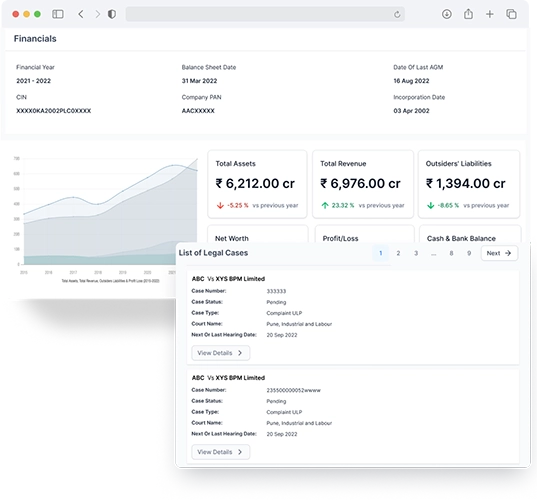The width and height of the screenshot is (537, 500).
Task: Jump to page 9 of legal cases
Action: [x=469, y=253]
